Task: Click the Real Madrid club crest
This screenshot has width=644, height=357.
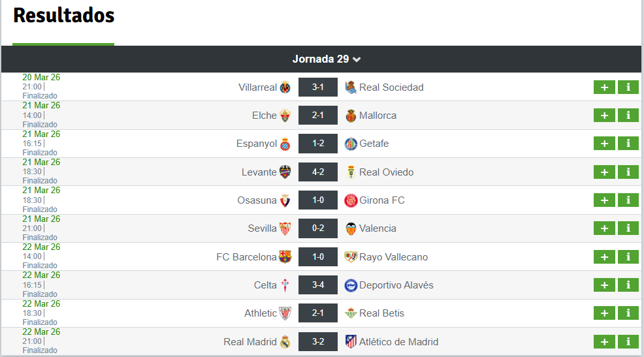Action: tap(285, 341)
